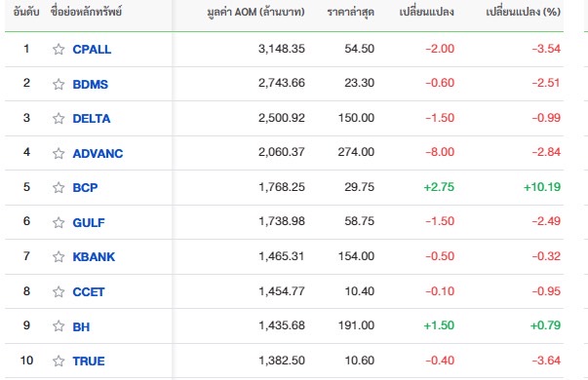This screenshot has width=588, height=380.
Task: Toggle the favorite star for BDMS
Action: [x=59, y=84]
